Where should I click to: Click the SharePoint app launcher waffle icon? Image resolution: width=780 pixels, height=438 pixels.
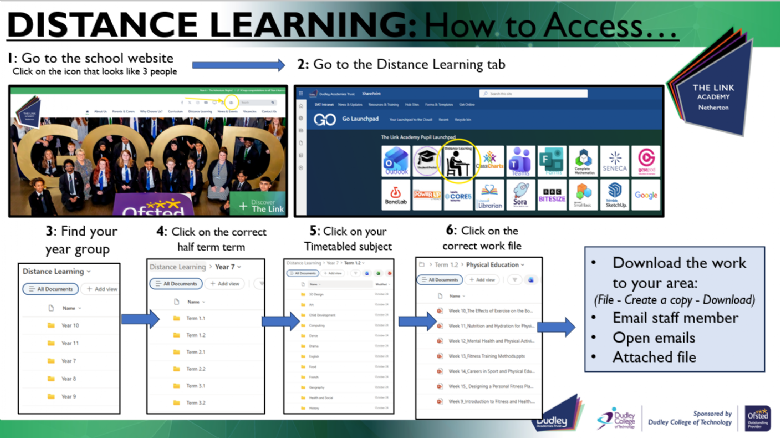(x=301, y=93)
